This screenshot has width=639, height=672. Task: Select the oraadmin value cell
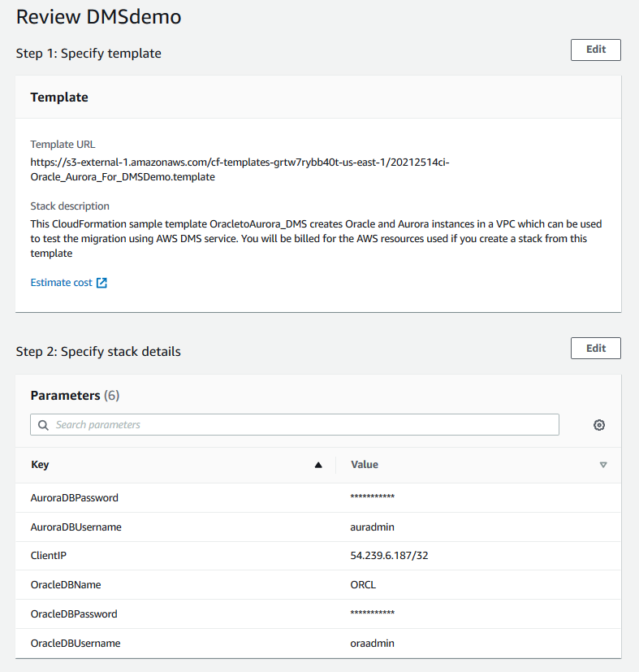pos(372,643)
